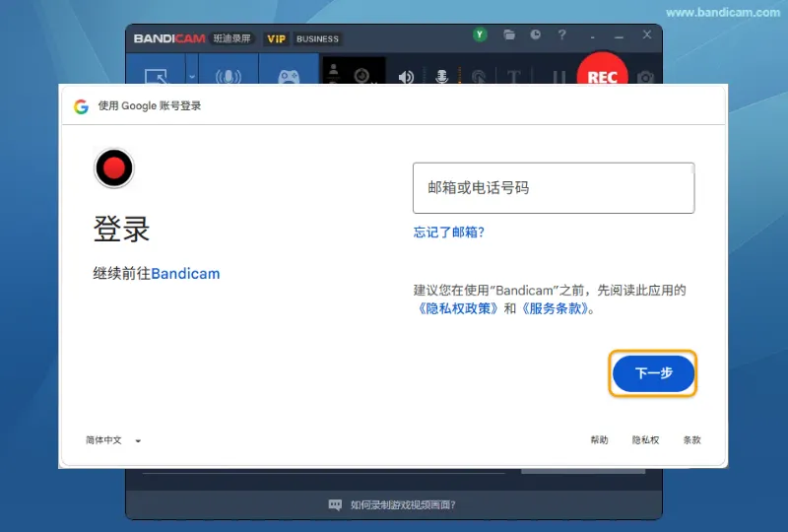788x532 pixels.
Task: Click the 下一步 button
Action: tap(653, 373)
